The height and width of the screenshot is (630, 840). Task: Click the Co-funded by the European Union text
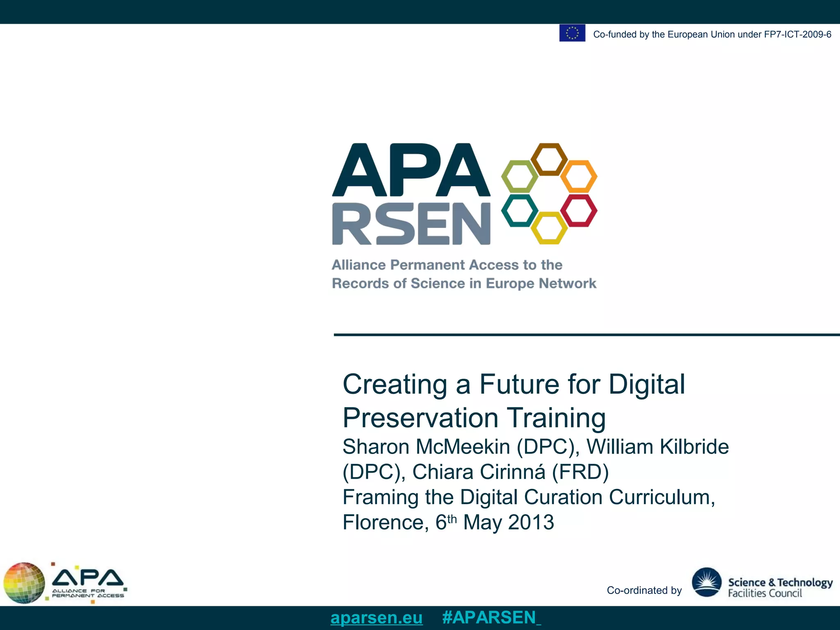[x=712, y=34]
